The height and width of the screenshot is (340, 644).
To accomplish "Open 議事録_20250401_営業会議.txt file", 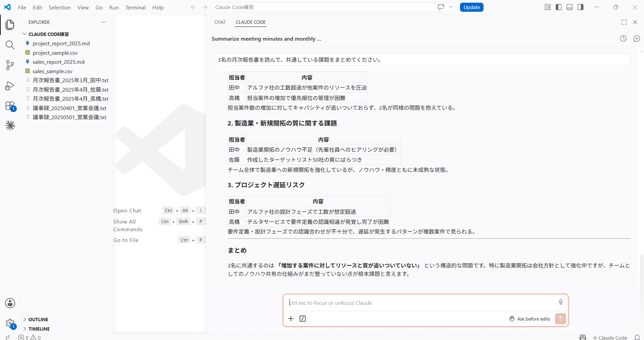I will click(70, 108).
